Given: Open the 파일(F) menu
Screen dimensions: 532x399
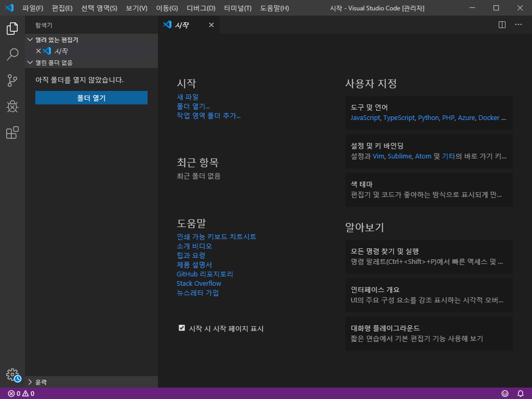Looking at the screenshot, I should 33,8.
